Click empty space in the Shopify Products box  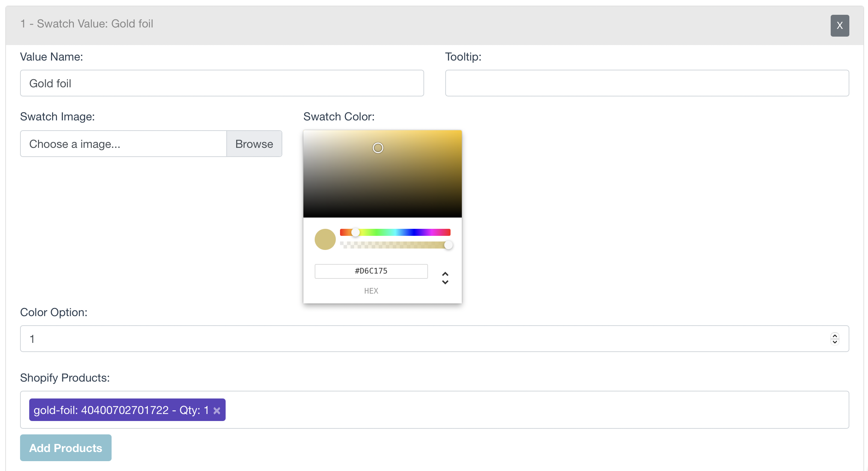528,410
